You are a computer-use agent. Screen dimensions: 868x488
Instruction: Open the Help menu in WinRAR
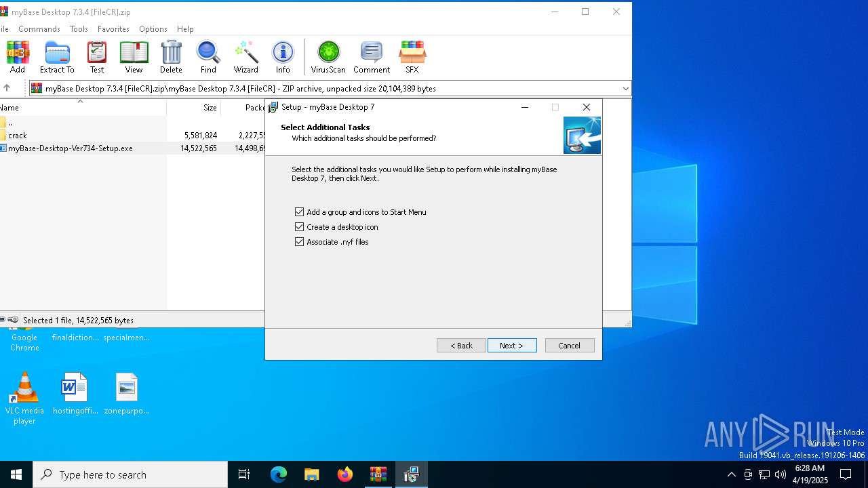tap(185, 29)
